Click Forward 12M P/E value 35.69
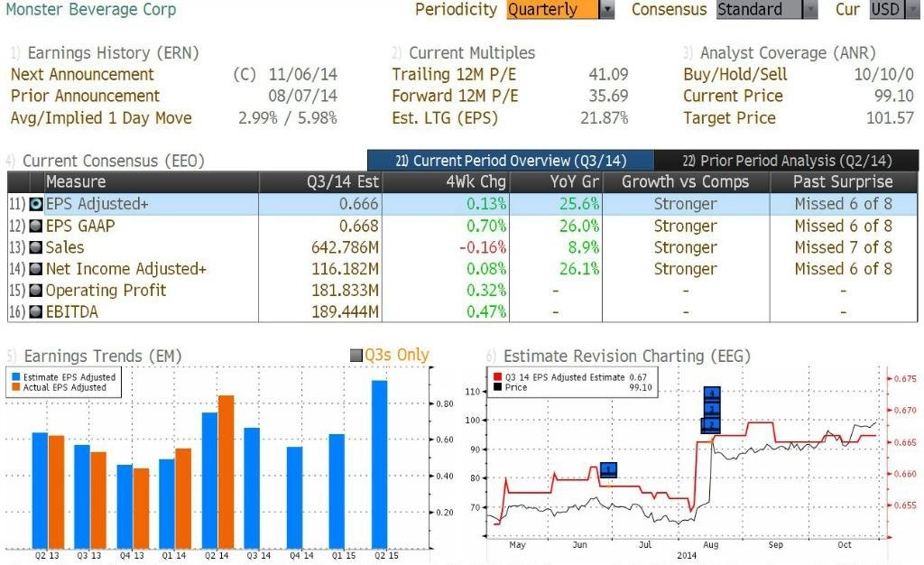The image size is (924, 565). tap(609, 96)
